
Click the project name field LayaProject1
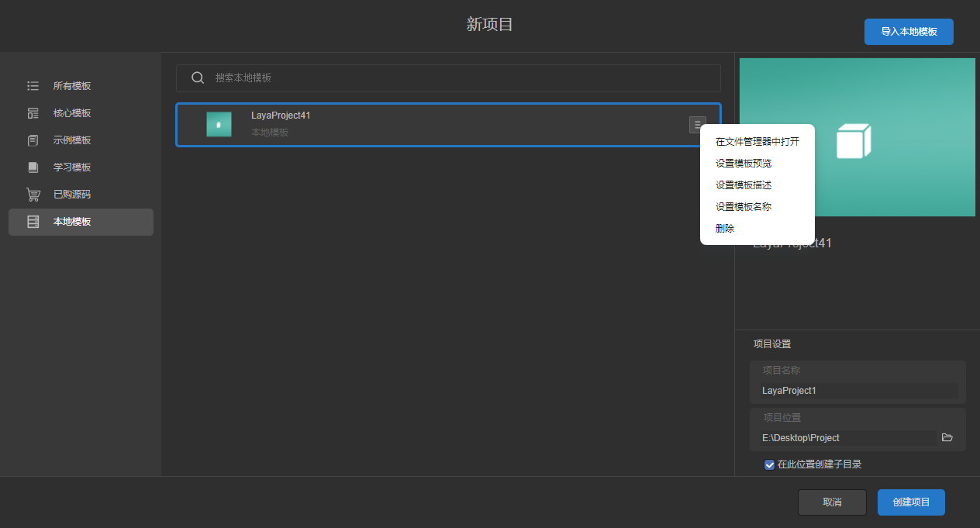(857, 391)
